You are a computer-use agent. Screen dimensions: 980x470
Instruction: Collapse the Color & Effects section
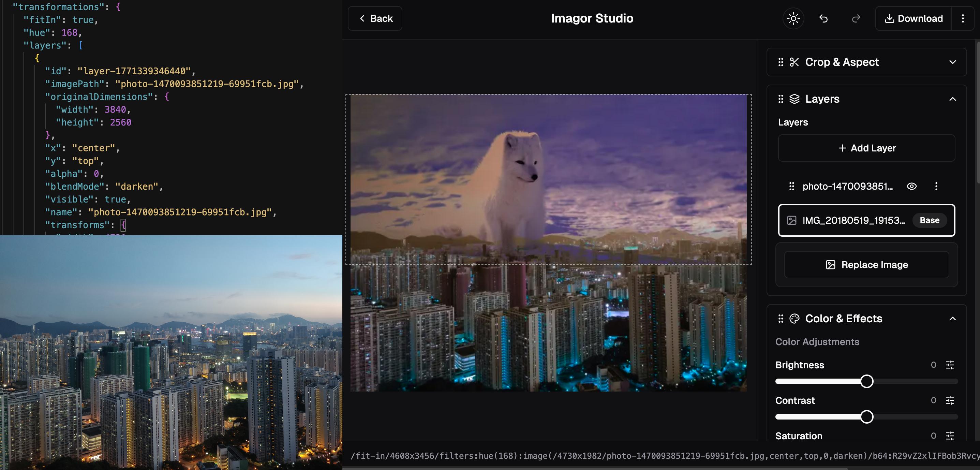[x=953, y=319]
